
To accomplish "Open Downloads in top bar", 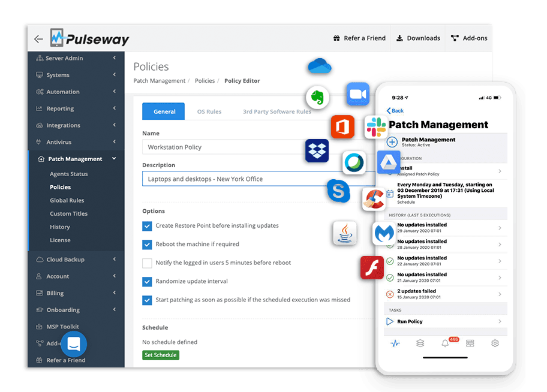I will [418, 38].
